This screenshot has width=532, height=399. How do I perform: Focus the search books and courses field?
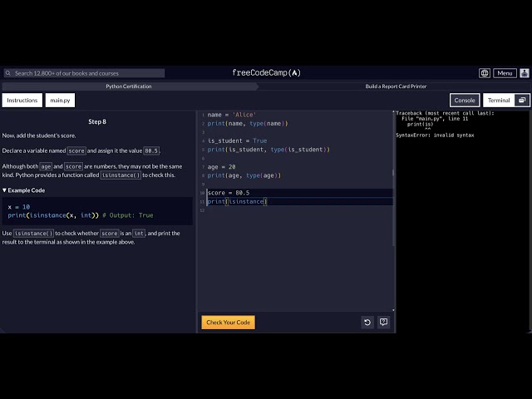[84, 73]
